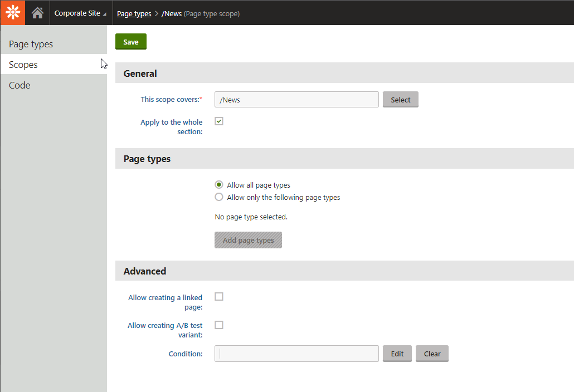574x392 pixels.
Task: Click the General section header
Action: tap(140, 73)
